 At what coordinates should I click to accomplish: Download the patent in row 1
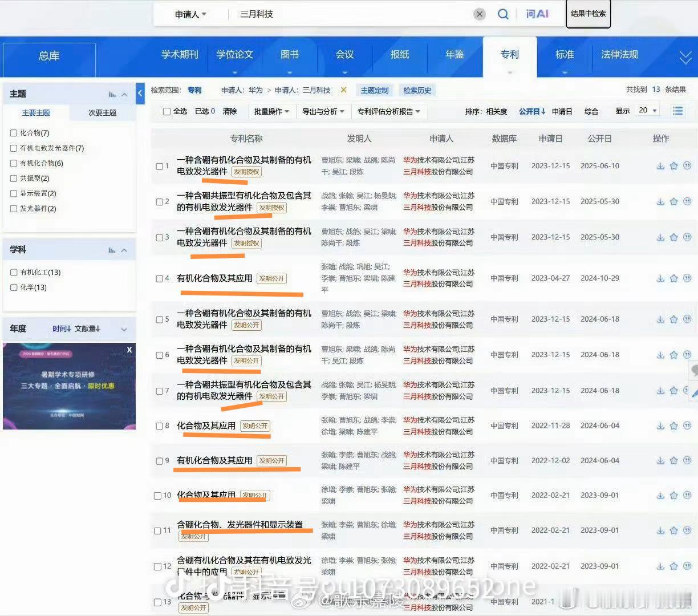[660, 166]
